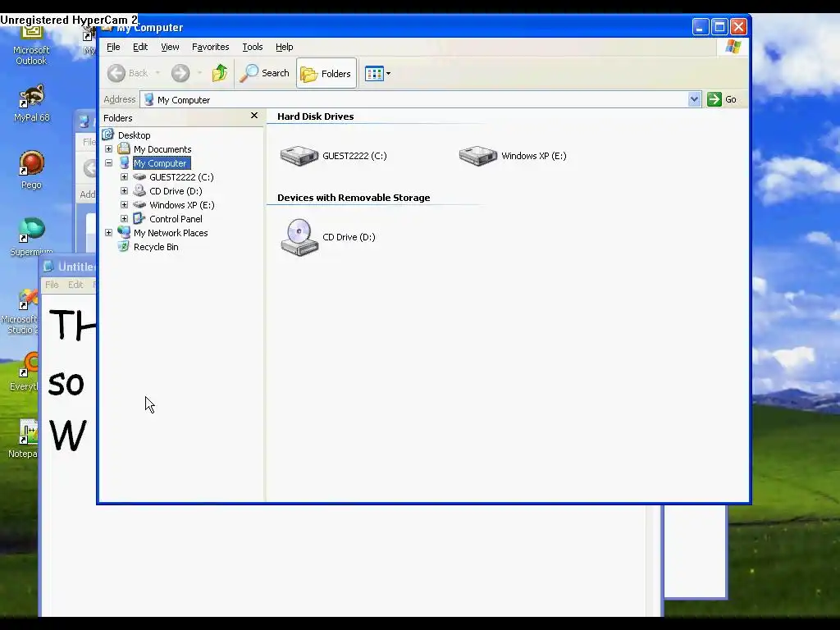Select My Network Places in tree
This screenshot has height=630, width=840.
point(171,232)
